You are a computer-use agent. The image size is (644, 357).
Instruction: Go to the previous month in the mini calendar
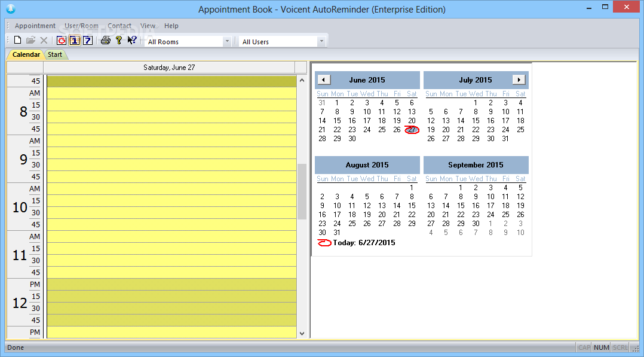tap(324, 80)
